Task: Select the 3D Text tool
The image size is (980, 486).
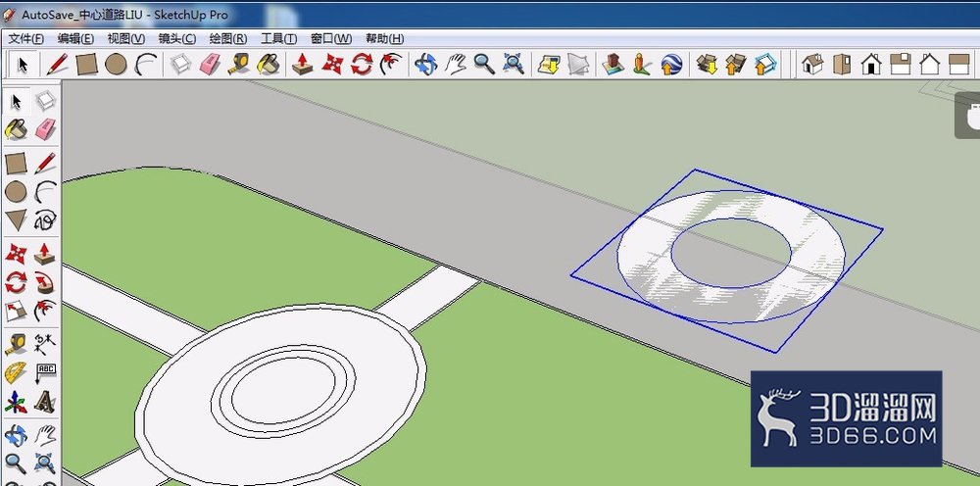Action: (x=45, y=402)
